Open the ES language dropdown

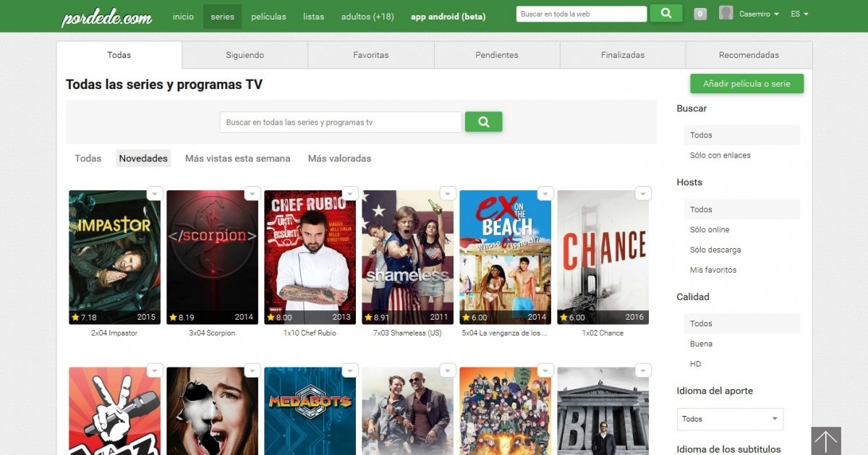pyautogui.click(x=799, y=14)
